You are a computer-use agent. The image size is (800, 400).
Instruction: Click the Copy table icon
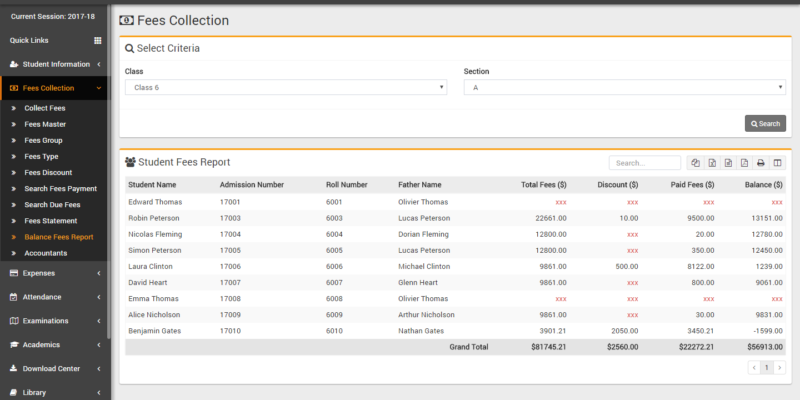pyautogui.click(x=696, y=163)
